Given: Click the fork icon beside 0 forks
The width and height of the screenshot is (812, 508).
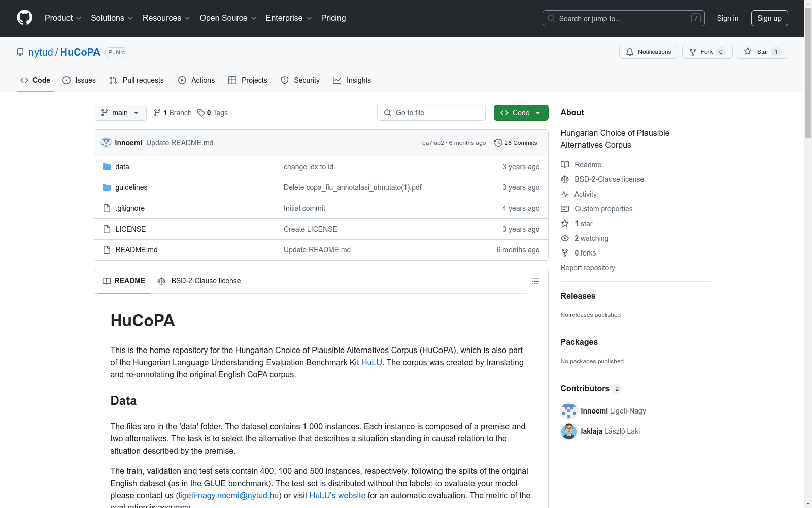Looking at the screenshot, I should click(565, 253).
